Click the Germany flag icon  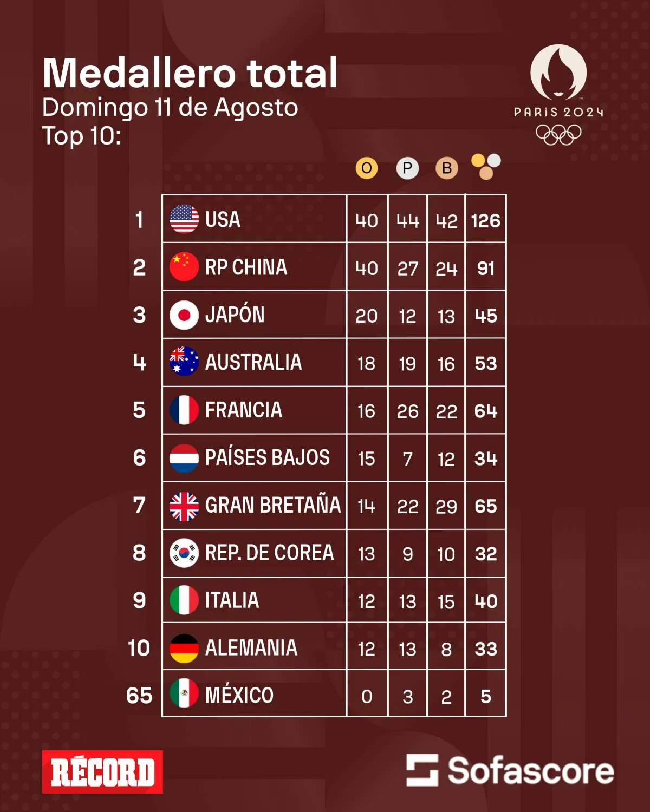[x=184, y=648]
